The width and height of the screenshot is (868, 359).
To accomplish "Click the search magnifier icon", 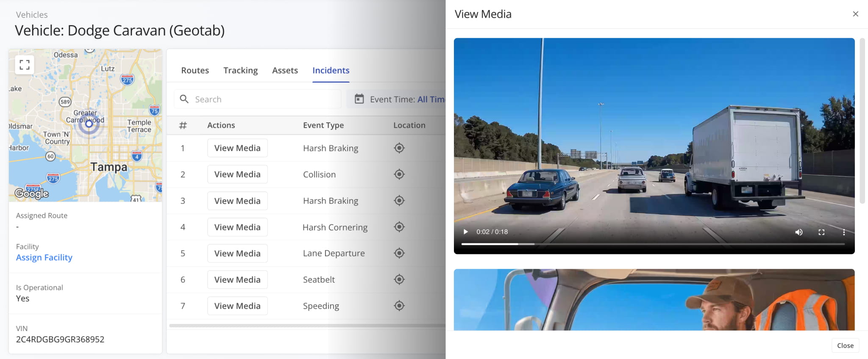I will (184, 99).
